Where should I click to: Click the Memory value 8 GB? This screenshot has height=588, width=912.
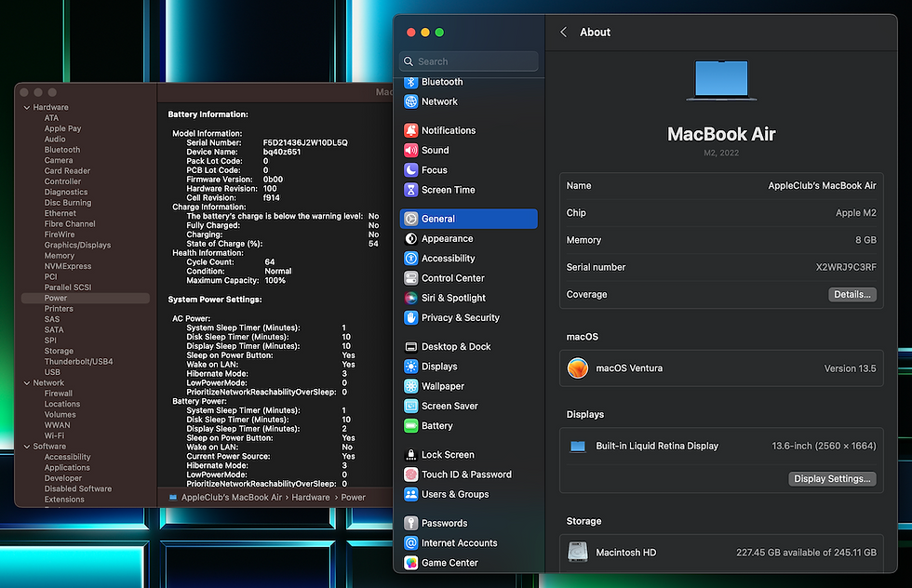tap(865, 240)
